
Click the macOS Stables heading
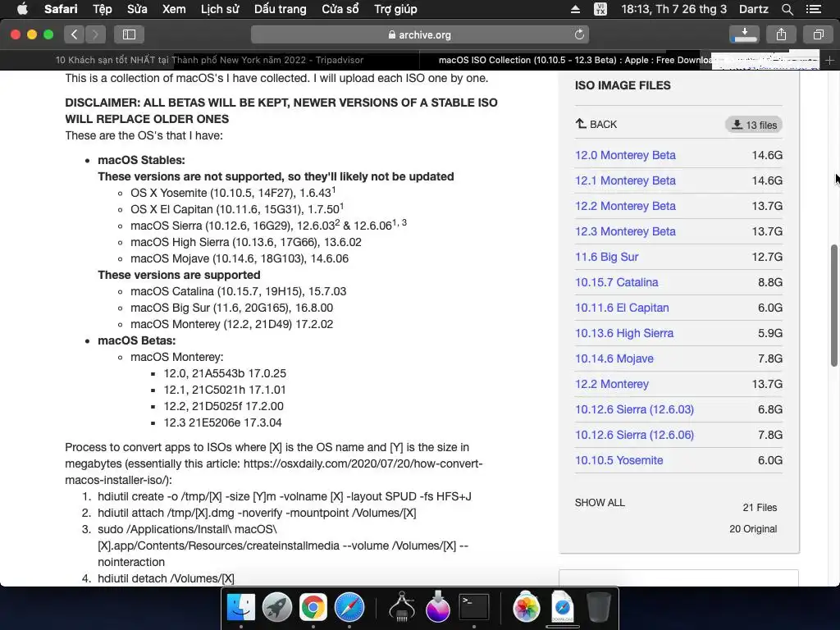coord(141,160)
